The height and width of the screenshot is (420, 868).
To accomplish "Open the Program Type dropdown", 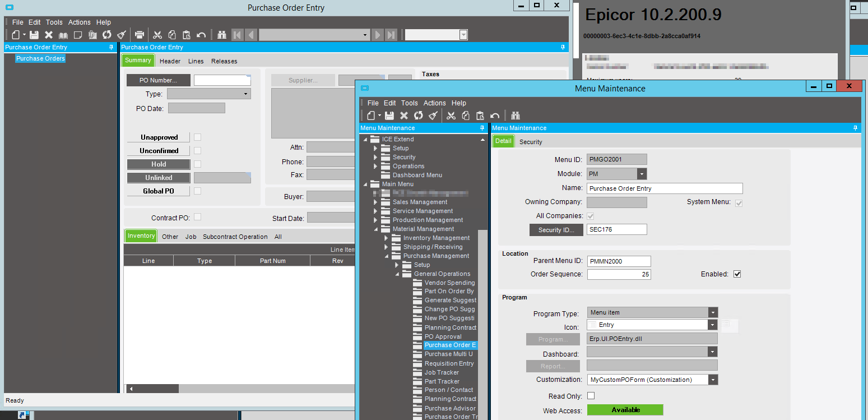I will [x=713, y=312].
